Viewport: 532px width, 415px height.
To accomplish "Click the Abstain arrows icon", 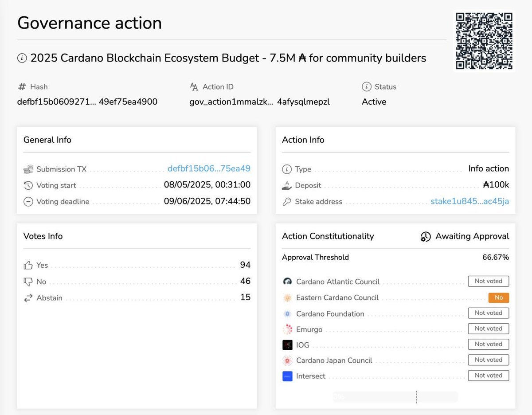I will point(28,298).
